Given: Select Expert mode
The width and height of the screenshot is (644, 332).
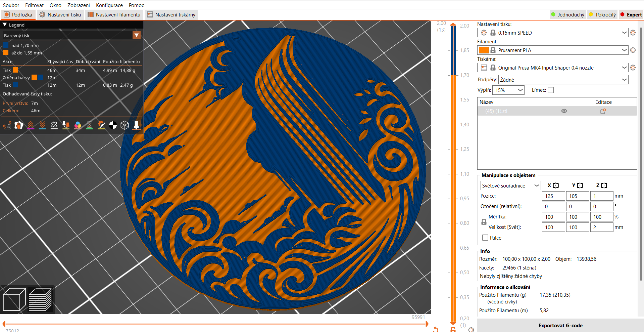Looking at the screenshot, I should click(631, 14).
